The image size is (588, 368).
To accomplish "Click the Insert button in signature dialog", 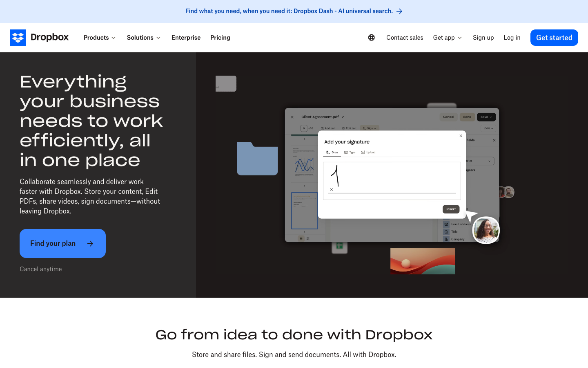I will [x=451, y=209].
